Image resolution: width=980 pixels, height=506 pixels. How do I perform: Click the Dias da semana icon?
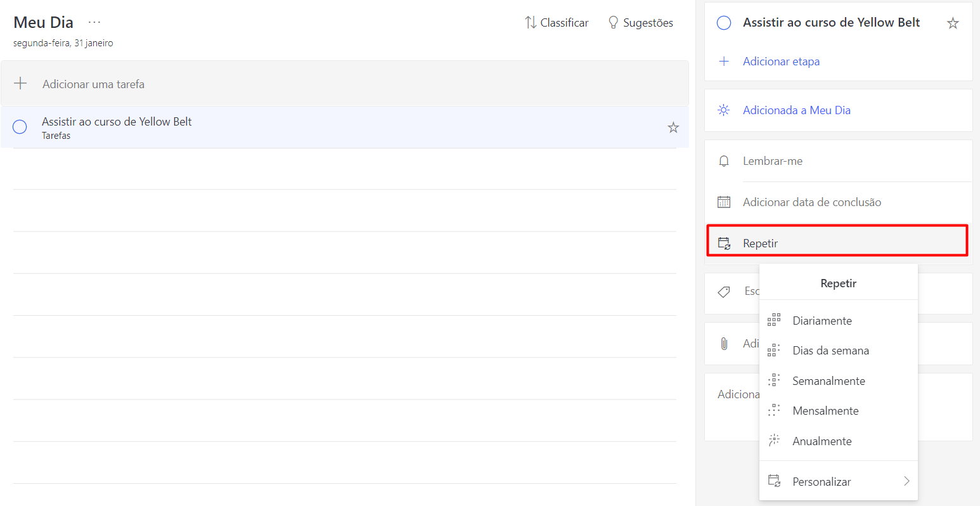tap(774, 351)
